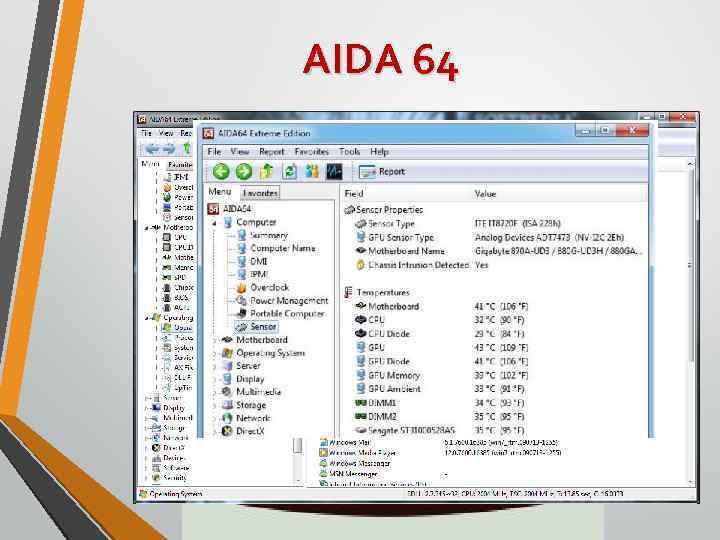Click the DirectX tree icon

click(227, 431)
